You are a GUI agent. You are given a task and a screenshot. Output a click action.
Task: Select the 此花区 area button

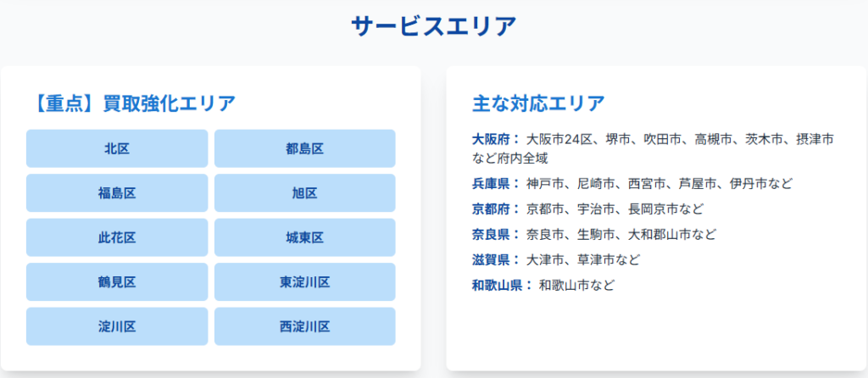117,237
